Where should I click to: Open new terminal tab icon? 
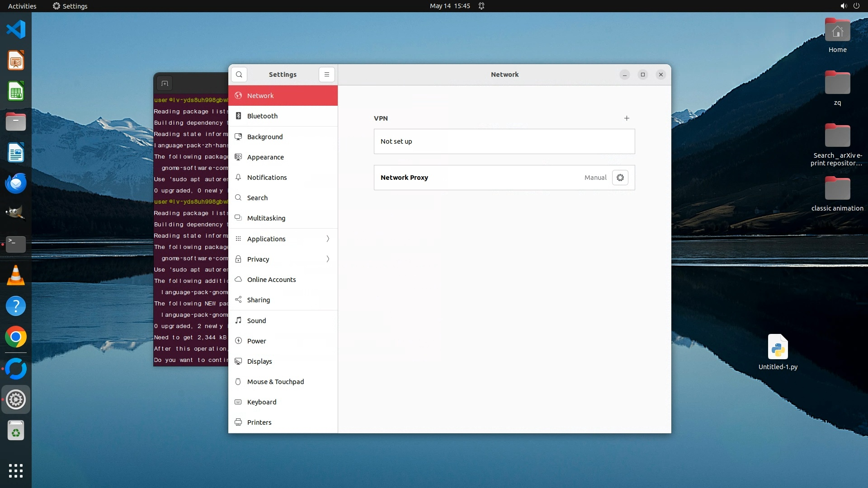165,84
